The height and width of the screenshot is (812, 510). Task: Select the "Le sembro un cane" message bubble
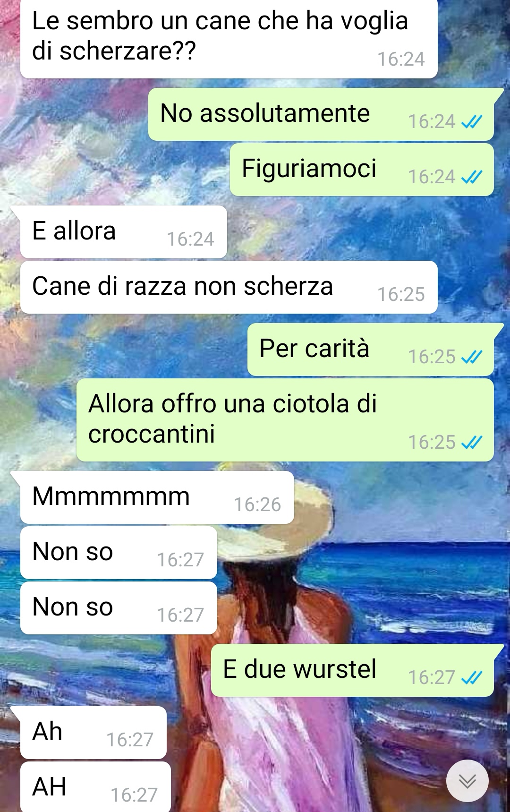(229, 39)
